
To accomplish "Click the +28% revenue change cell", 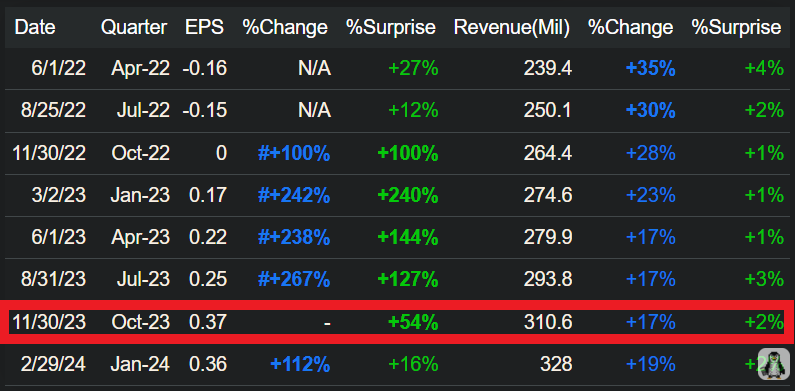I will pyautogui.click(x=651, y=153).
